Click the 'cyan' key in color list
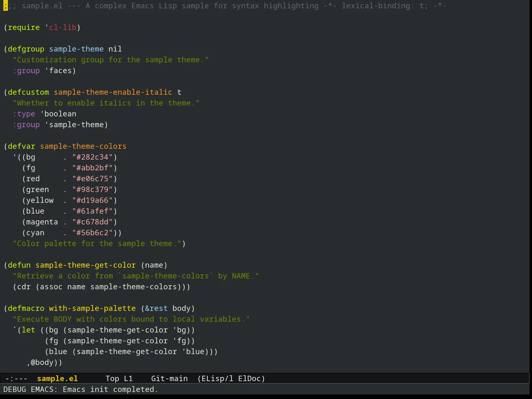Viewport: 532px width, 399px height. click(x=35, y=233)
